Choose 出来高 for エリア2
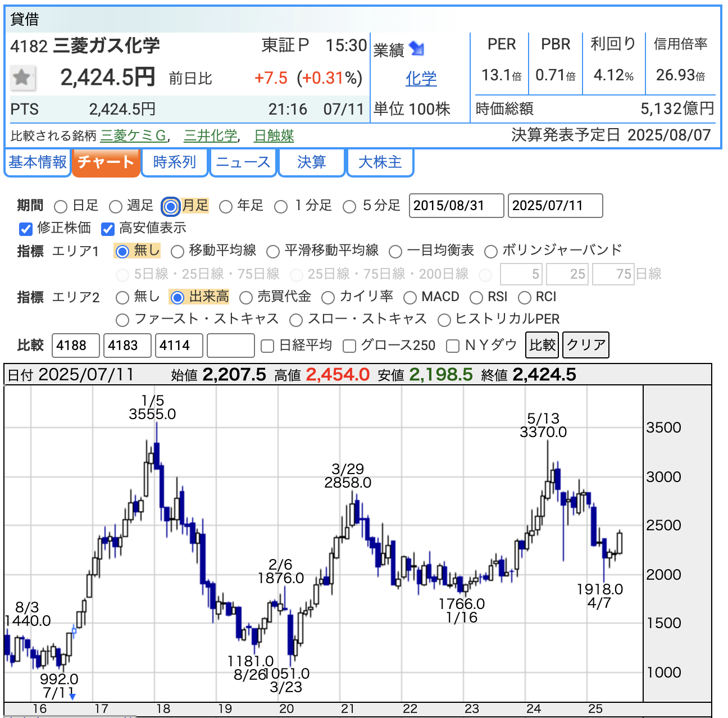 177,297
